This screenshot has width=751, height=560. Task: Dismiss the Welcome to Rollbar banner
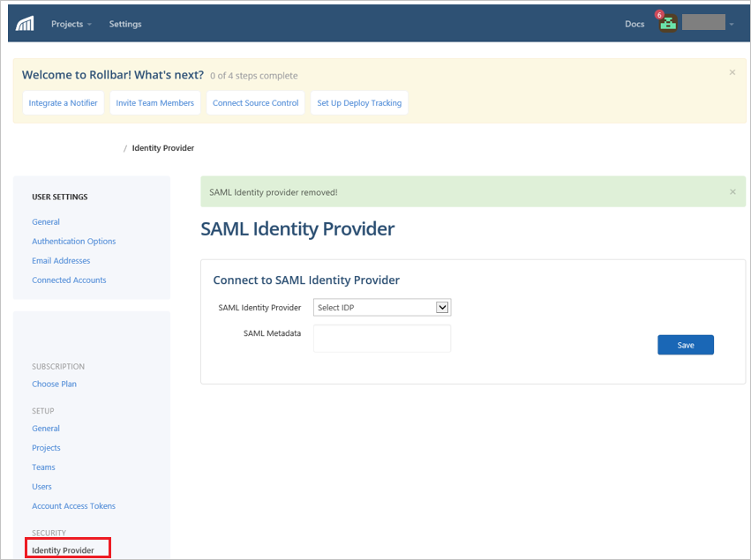pos(732,72)
